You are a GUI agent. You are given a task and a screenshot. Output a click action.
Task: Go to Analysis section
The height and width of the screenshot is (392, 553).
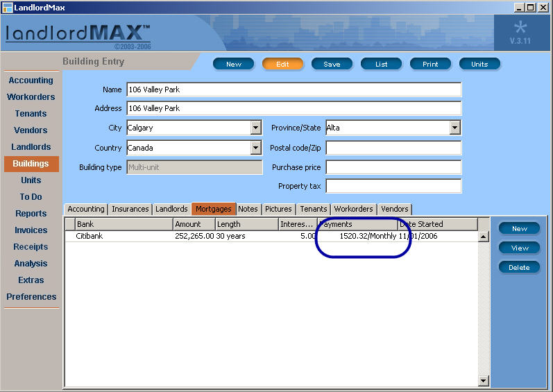coord(31,264)
